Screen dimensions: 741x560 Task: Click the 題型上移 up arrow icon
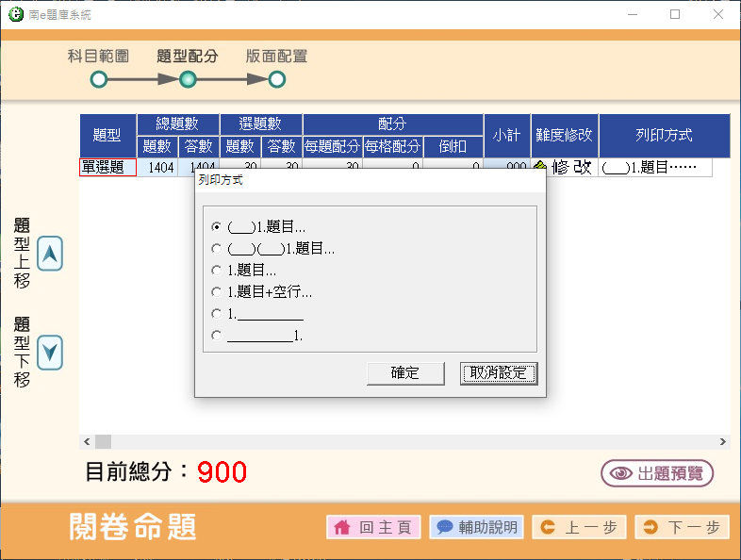coord(50,254)
